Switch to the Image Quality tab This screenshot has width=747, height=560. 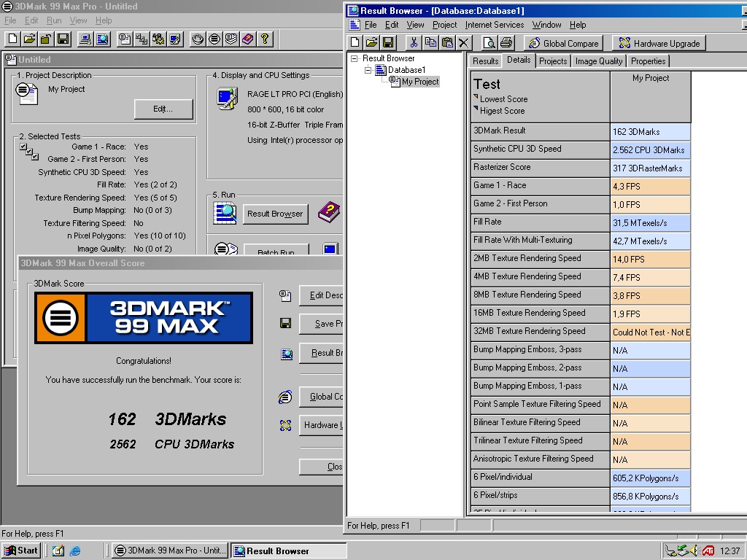coord(599,61)
